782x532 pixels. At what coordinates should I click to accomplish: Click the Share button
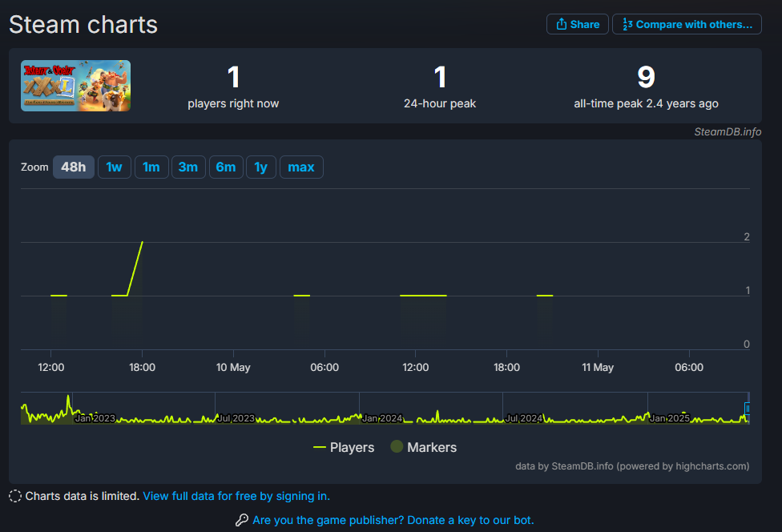[x=577, y=24]
